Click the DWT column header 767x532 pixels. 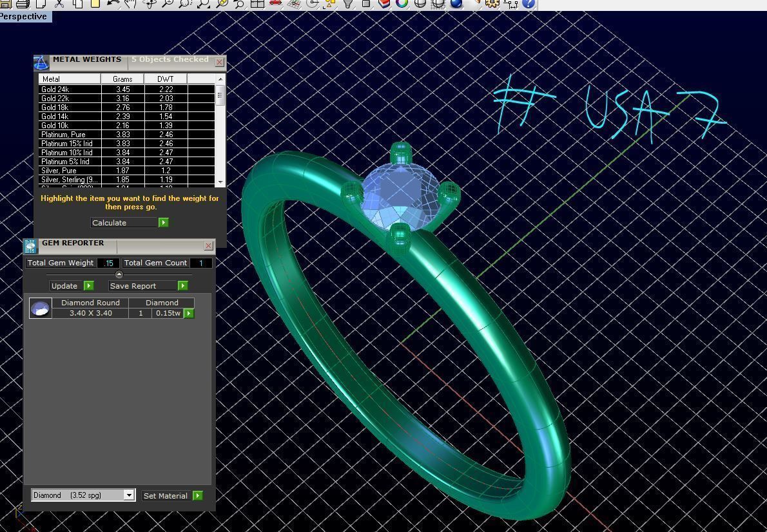click(x=166, y=79)
